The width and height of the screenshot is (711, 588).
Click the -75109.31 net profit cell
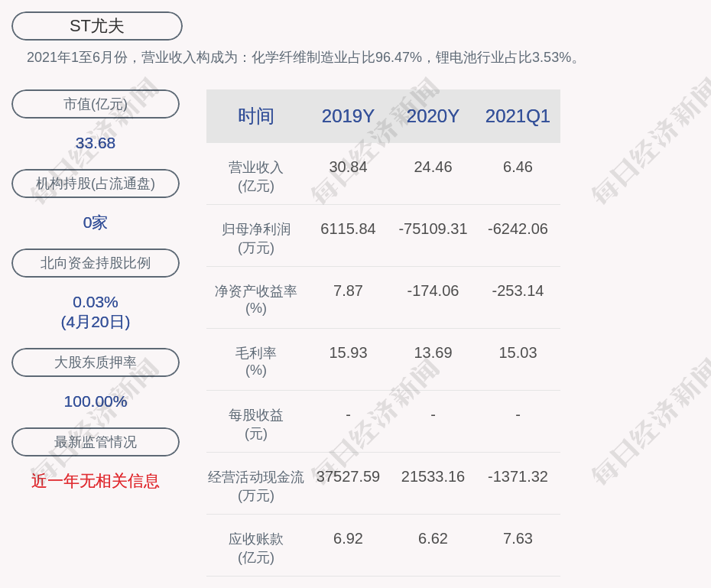(433, 229)
